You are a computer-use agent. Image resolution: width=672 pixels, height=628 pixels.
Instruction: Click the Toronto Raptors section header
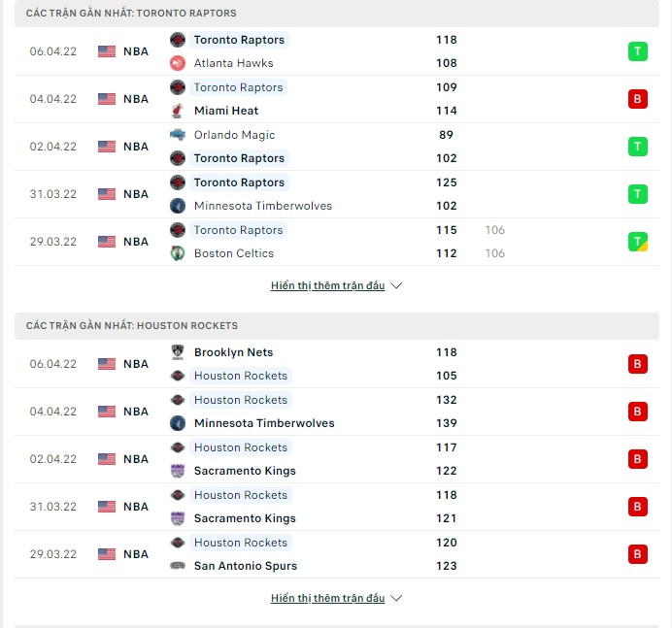(x=337, y=14)
